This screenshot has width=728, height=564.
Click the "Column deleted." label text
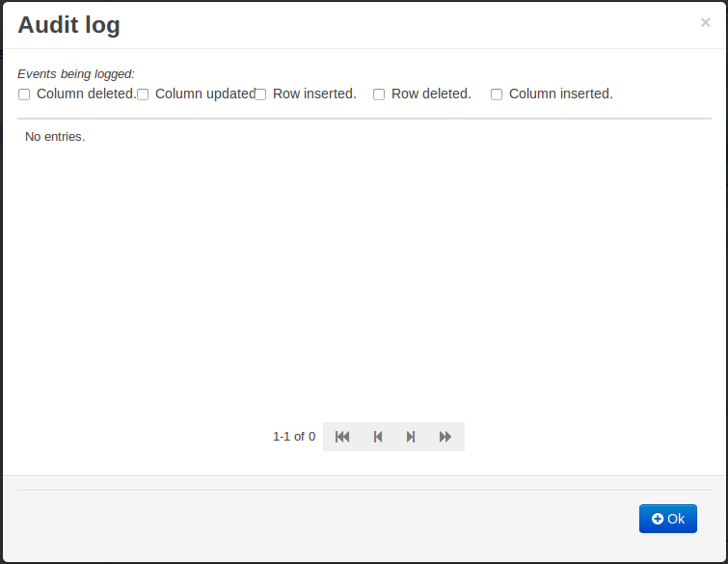pyautogui.click(x=86, y=94)
